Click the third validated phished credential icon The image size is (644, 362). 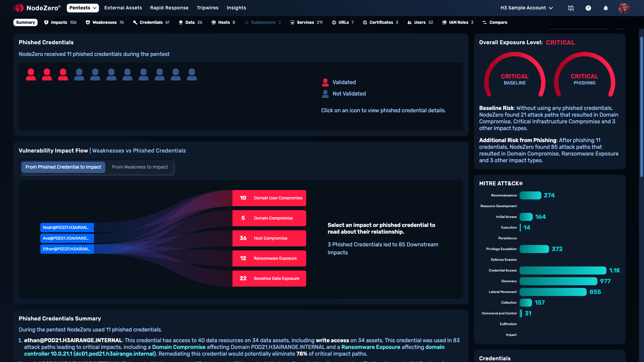(63, 74)
